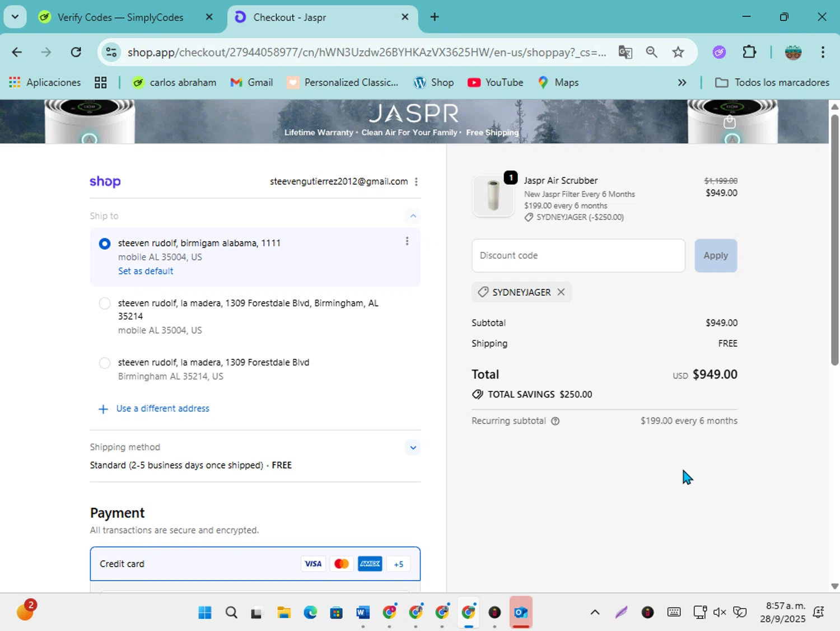Expand the Shipping method section
Screen dimensions: 840x631
click(x=413, y=447)
